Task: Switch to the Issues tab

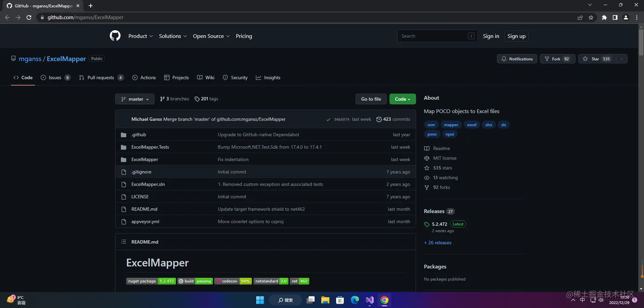Action: pyautogui.click(x=55, y=77)
